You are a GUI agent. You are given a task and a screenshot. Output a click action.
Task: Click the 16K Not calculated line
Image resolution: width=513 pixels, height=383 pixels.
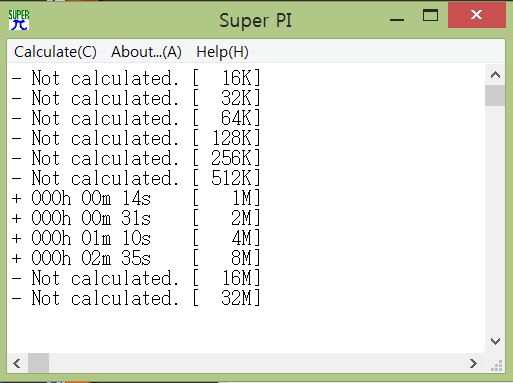pyautogui.click(x=136, y=78)
